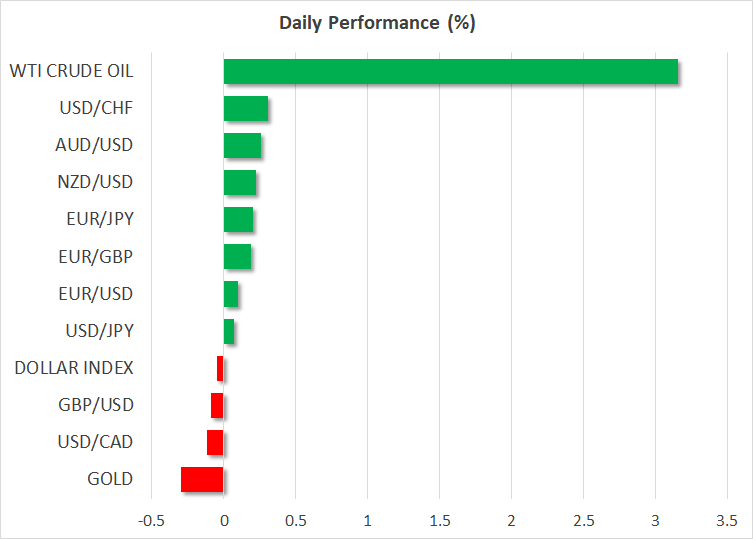The image size is (753, 539).
Task: Select the -0.5 horizontal axis tick label
Action: coord(151,521)
